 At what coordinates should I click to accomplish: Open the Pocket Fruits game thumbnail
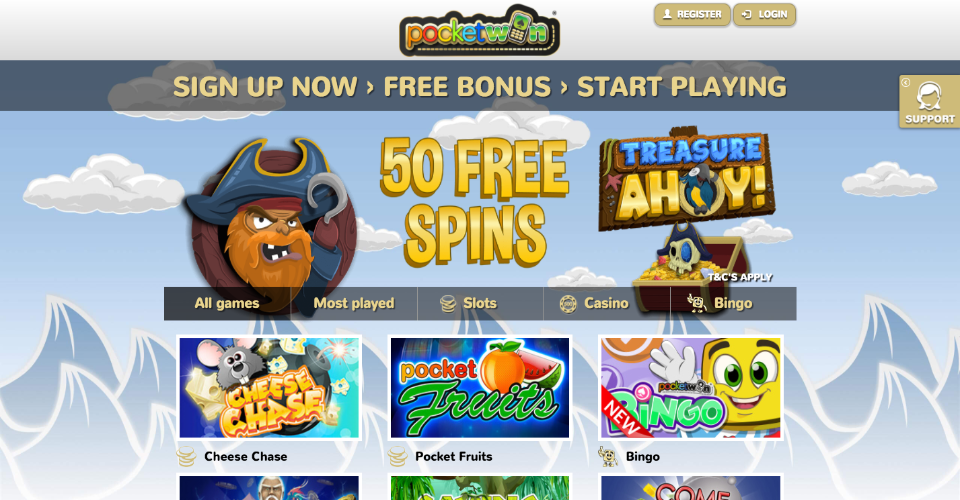(x=479, y=387)
